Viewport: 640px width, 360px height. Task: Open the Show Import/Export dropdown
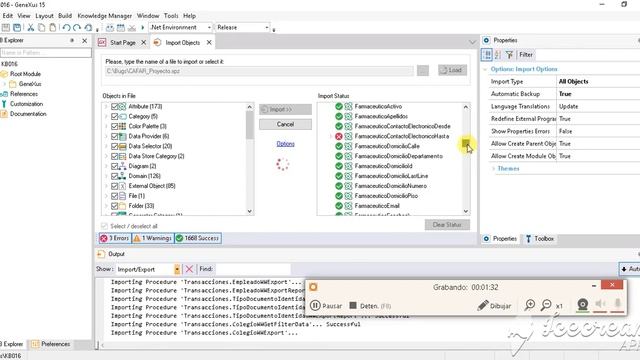(x=177, y=269)
